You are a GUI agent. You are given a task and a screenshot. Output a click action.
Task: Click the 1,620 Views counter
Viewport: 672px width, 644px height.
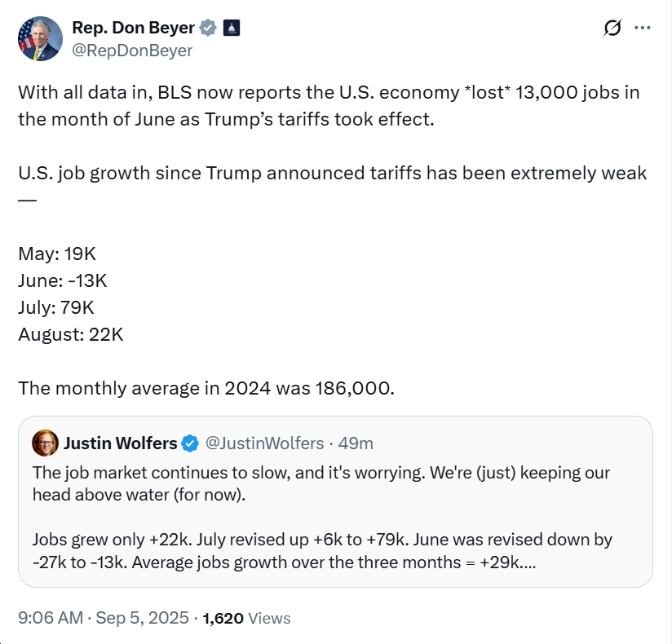click(246, 618)
